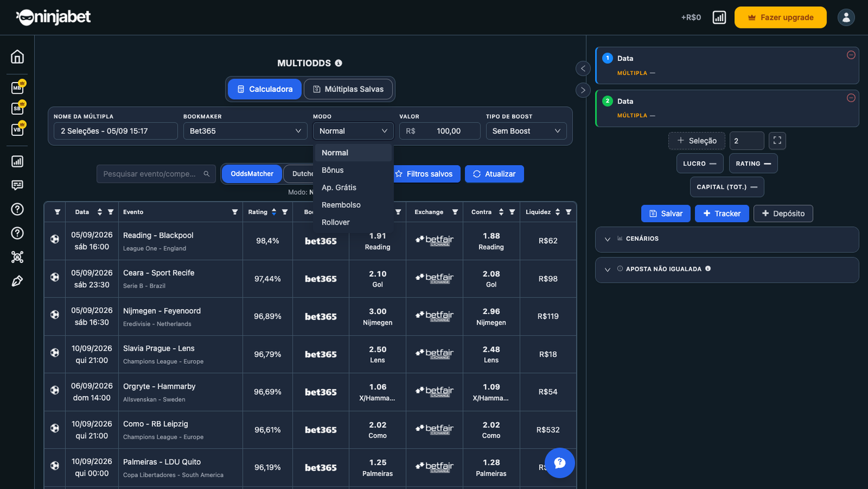Open the floating help chat bubble

point(560,463)
